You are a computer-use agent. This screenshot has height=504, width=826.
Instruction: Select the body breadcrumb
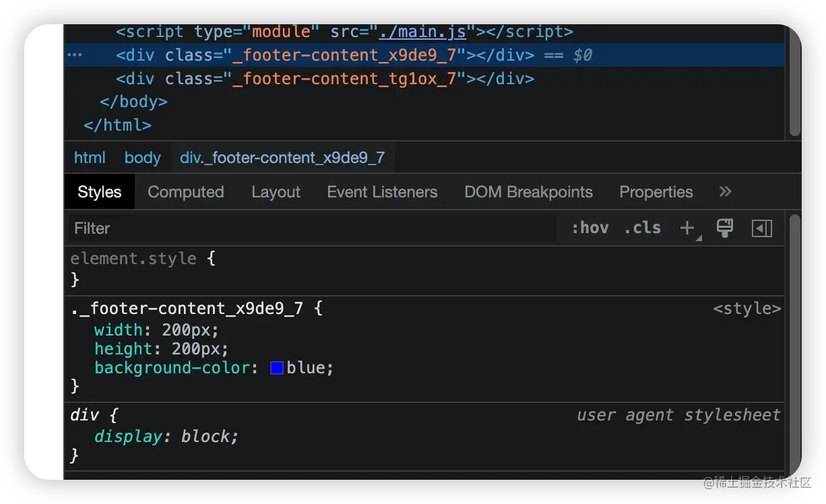pos(143,158)
